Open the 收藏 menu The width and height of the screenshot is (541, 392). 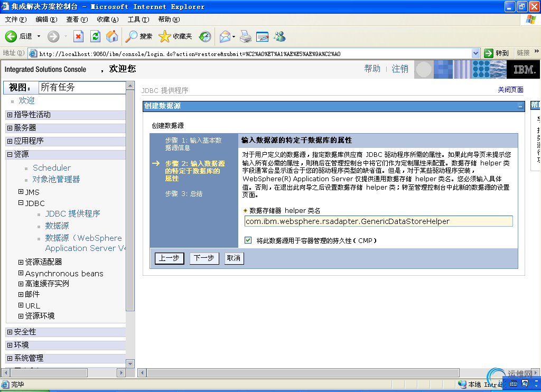108,20
